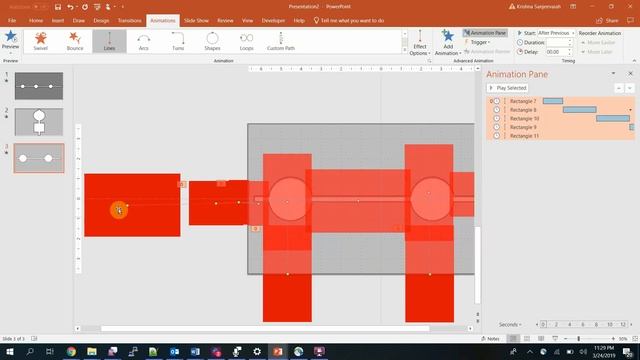Screen dimensions: 640x360
Task: Click the move up arrow in Animation Pane
Action: 619,88
